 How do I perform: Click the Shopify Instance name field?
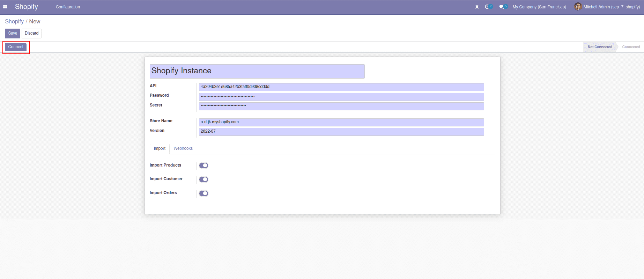pos(257,71)
